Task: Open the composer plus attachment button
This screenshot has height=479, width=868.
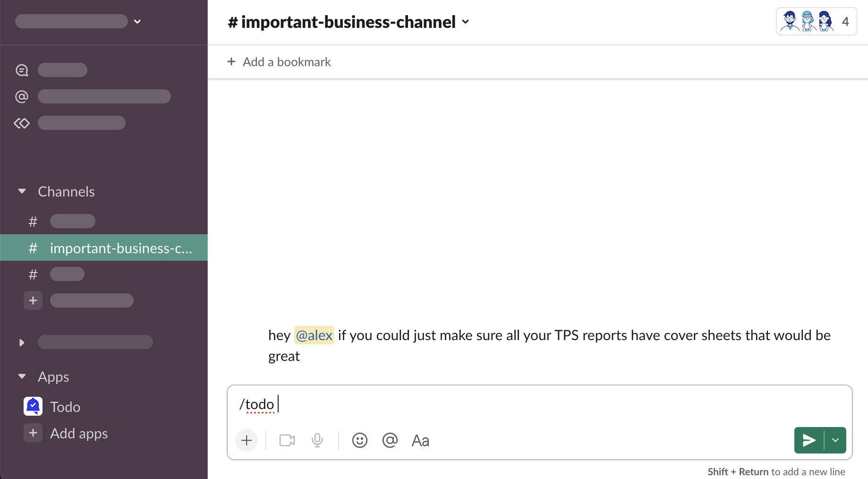Action: coord(247,440)
